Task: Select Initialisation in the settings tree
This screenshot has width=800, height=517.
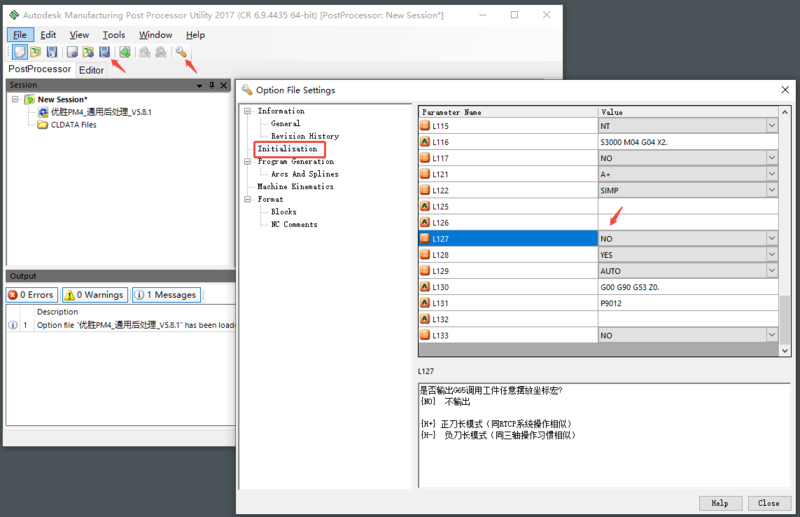Action: click(x=287, y=149)
